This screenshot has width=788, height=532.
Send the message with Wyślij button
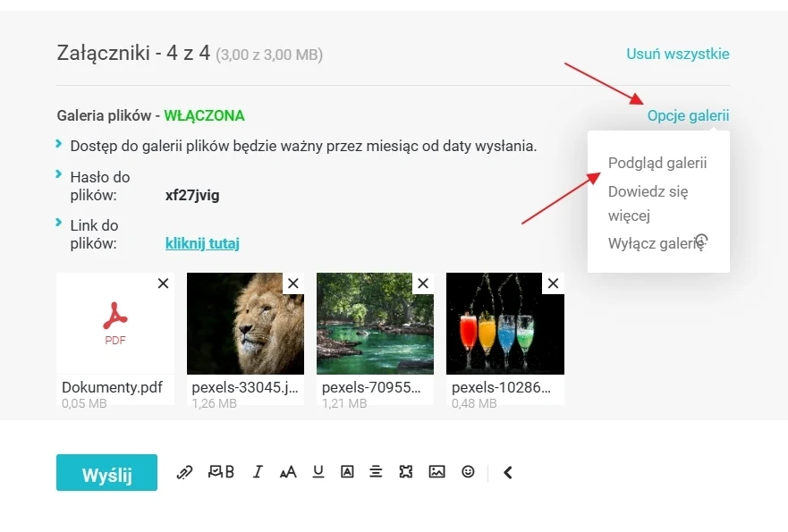(x=106, y=473)
